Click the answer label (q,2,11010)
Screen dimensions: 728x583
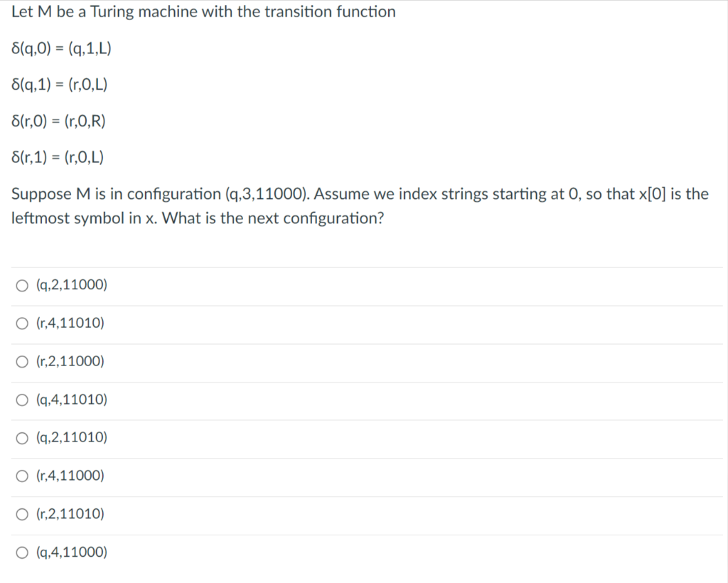click(70, 437)
